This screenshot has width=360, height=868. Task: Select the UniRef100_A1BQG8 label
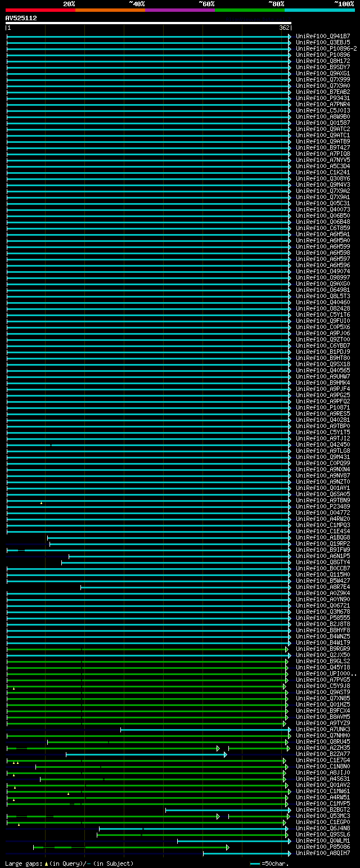(x=323, y=538)
